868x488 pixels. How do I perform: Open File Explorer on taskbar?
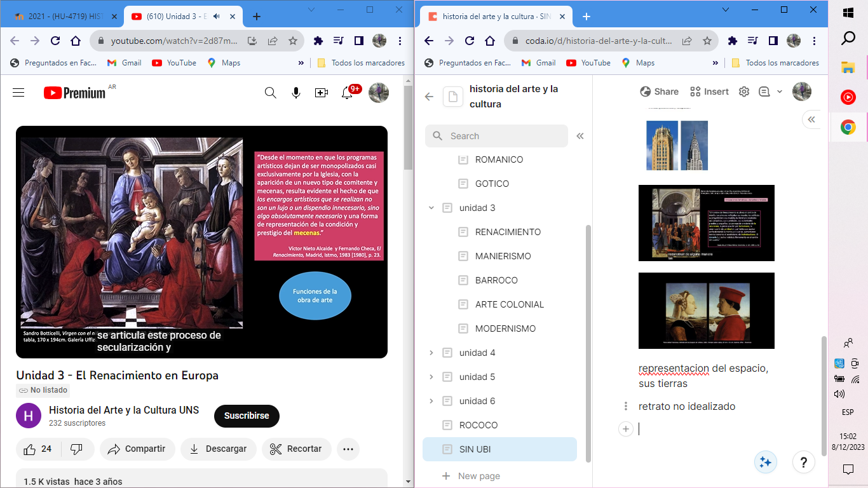[x=848, y=67]
